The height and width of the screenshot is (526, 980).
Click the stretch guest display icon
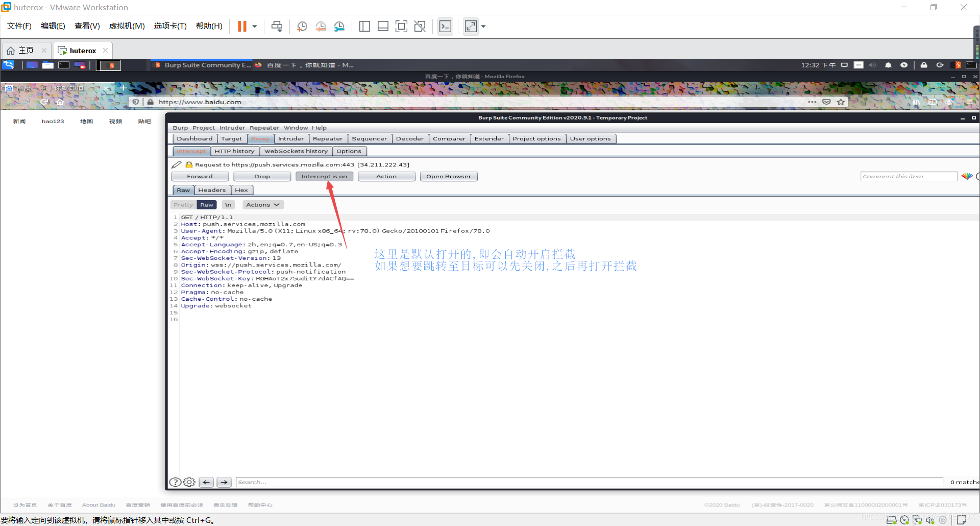click(x=471, y=26)
